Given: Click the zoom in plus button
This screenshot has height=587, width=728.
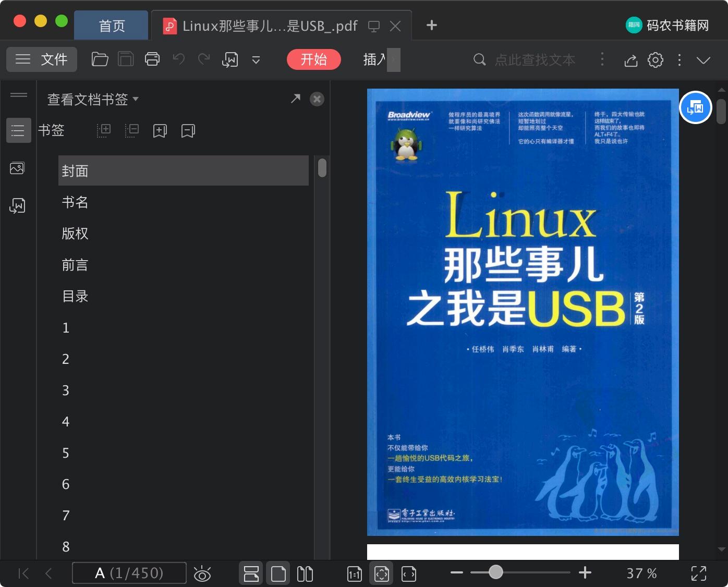Looking at the screenshot, I should [585, 572].
